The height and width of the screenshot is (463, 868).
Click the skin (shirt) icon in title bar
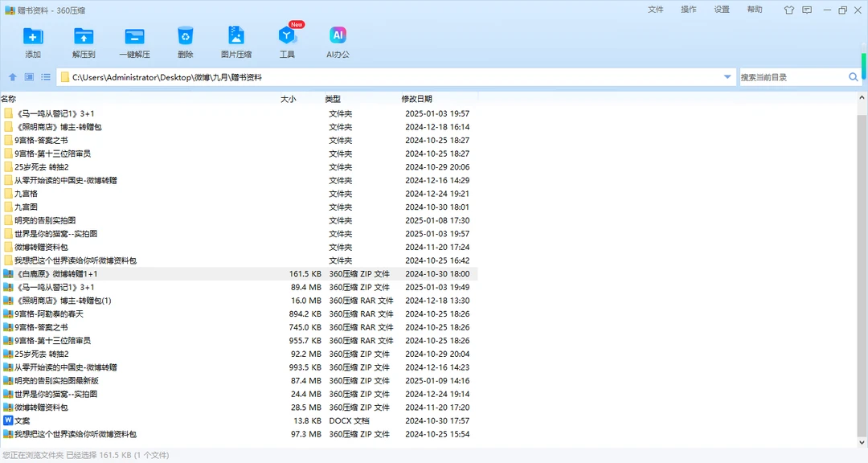[789, 10]
